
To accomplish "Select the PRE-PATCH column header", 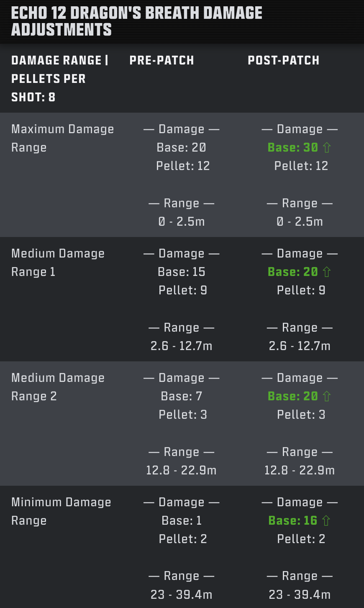I will [x=161, y=60].
